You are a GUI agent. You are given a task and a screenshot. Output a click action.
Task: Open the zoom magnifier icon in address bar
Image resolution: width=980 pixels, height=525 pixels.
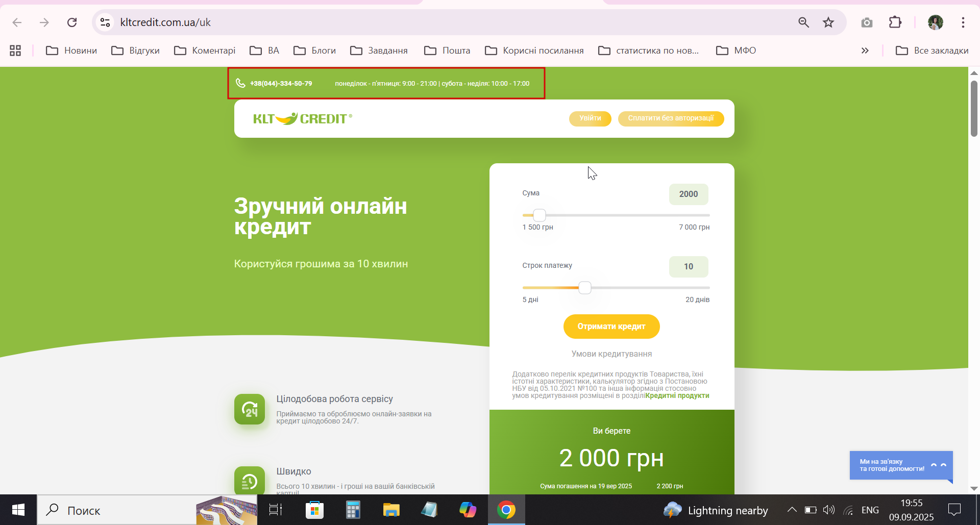803,22
